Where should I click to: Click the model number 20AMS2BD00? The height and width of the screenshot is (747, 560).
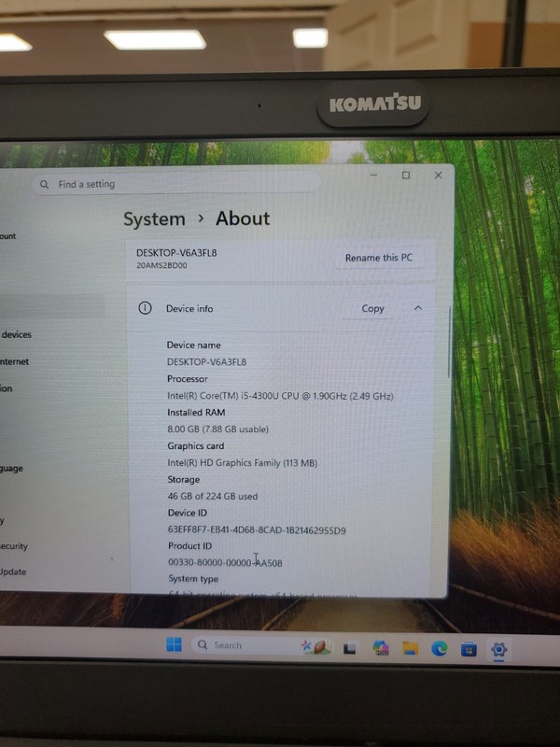point(161,265)
